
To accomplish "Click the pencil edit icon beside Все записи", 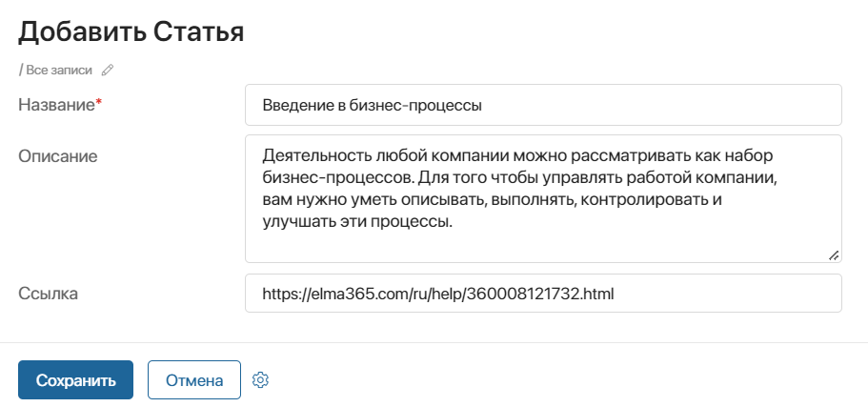I will (x=108, y=71).
